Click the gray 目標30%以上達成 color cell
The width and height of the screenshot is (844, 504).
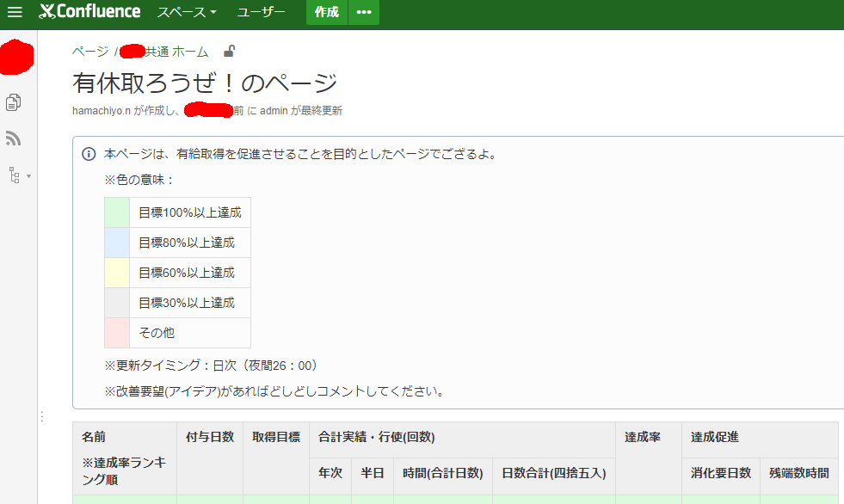(117, 303)
